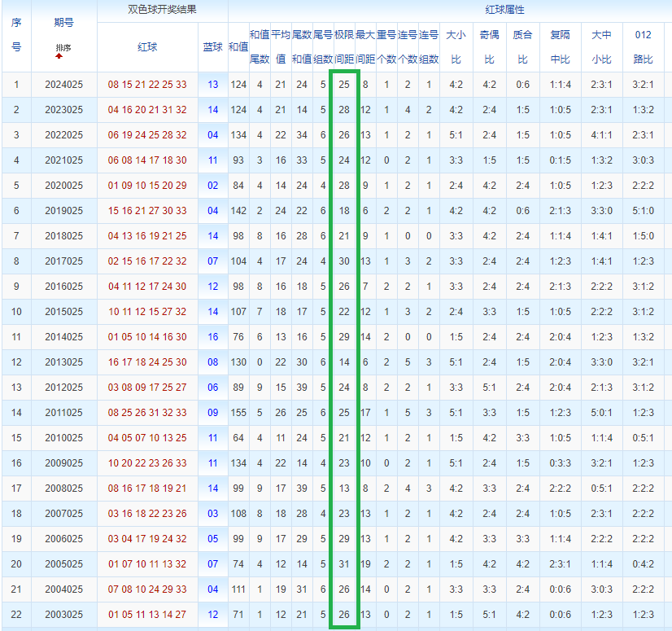Select the 012路比 column header

(x=643, y=47)
